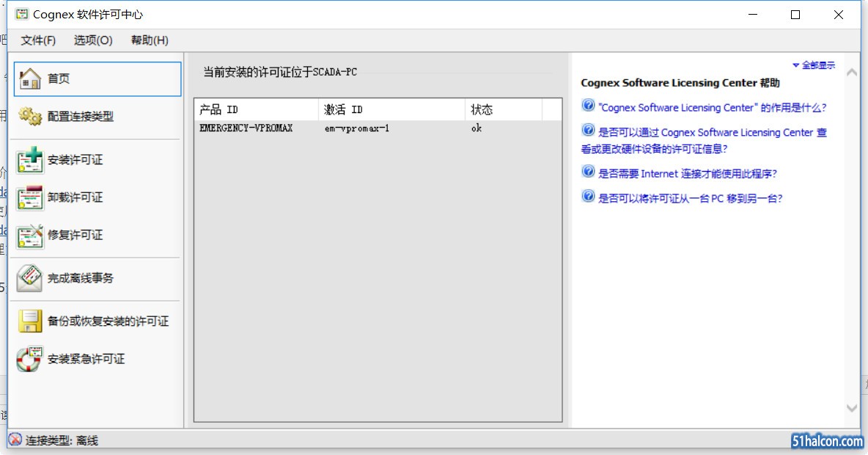Click help icon beside "的作用是什么?" question
868x455 pixels.
point(588,105)
